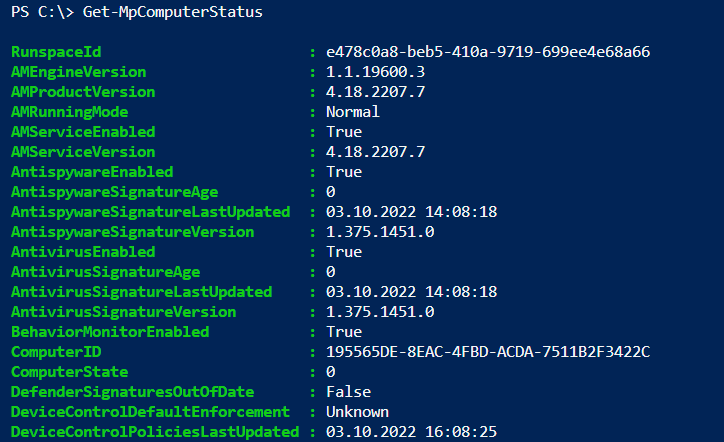Click the AntispywareSignatureLastUpdated timestamp value
Image resolution: width=724 pixels, height=442 pixels.
411,212
